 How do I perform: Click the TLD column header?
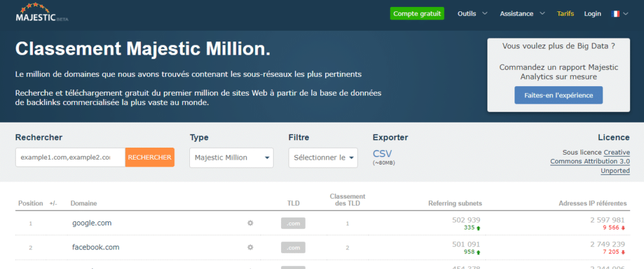click(293, 203)
